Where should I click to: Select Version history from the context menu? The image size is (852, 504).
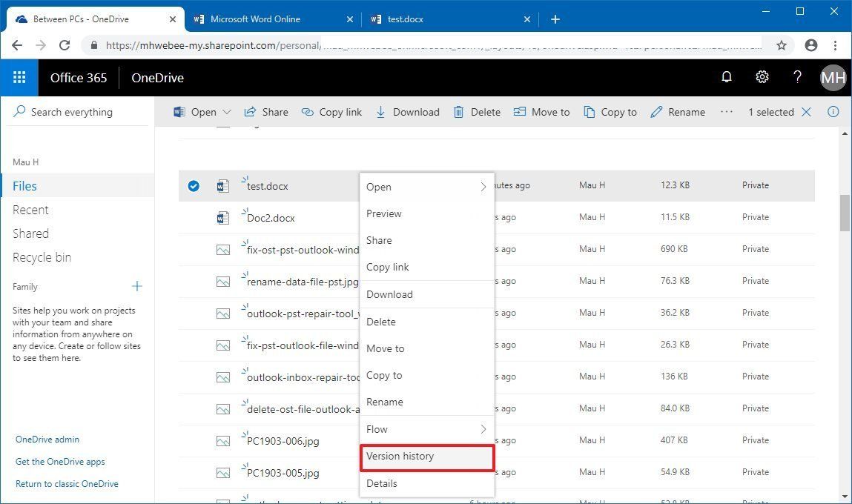pyautogui.click(x=400, y=456)
